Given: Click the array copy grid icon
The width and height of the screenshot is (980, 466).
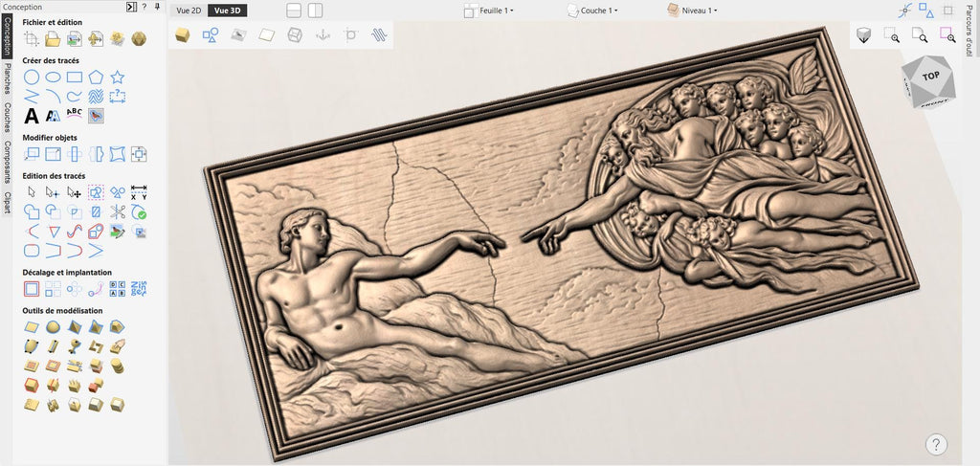Looking at the screenshot, I should pos(53,289).
